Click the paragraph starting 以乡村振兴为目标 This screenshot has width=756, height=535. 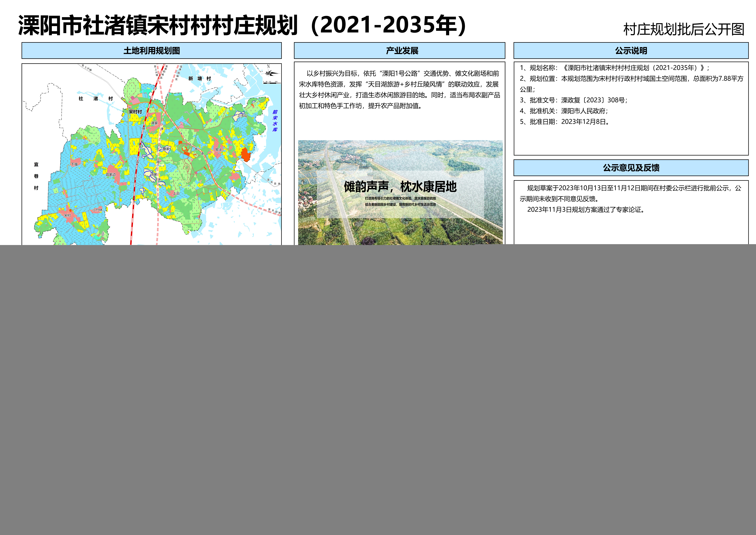(399, 90)
